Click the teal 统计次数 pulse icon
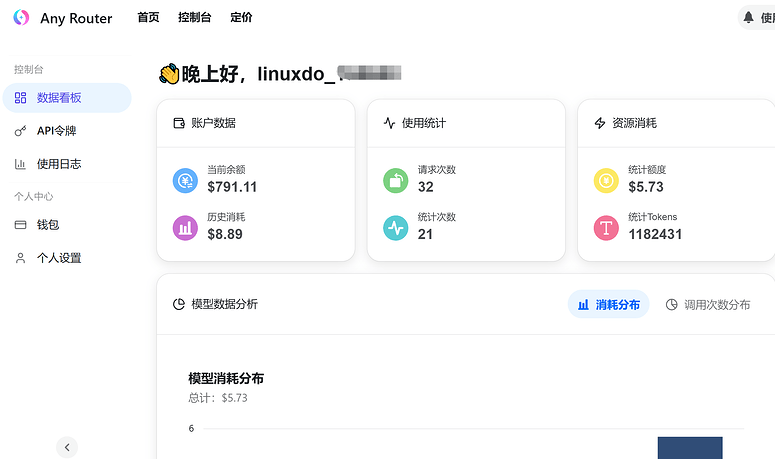 tap(396, 228)
